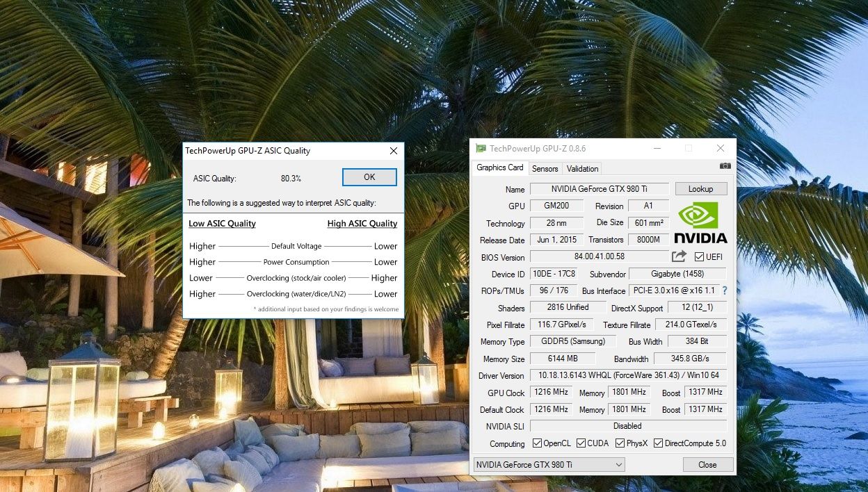The height and width of the screenshot is (492, 868).
Task: Click the Bus Width field 384 Bit
Action: (x=697, y=341)
